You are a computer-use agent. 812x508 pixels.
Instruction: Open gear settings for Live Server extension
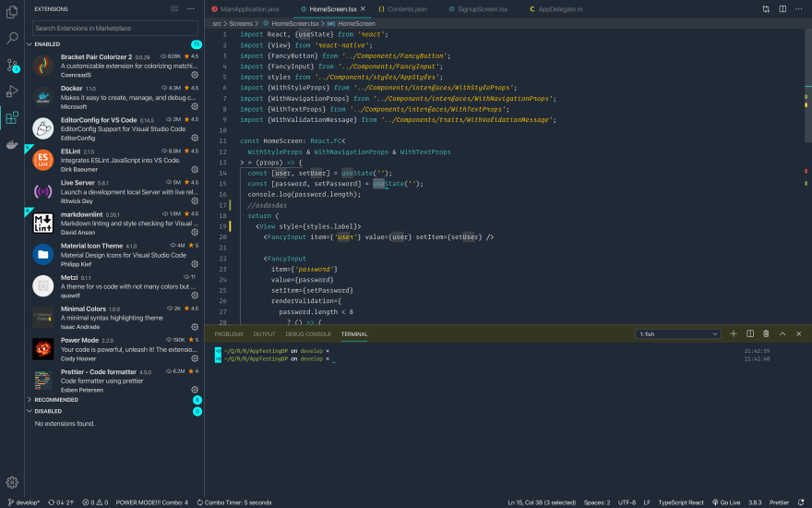(195, 200)
